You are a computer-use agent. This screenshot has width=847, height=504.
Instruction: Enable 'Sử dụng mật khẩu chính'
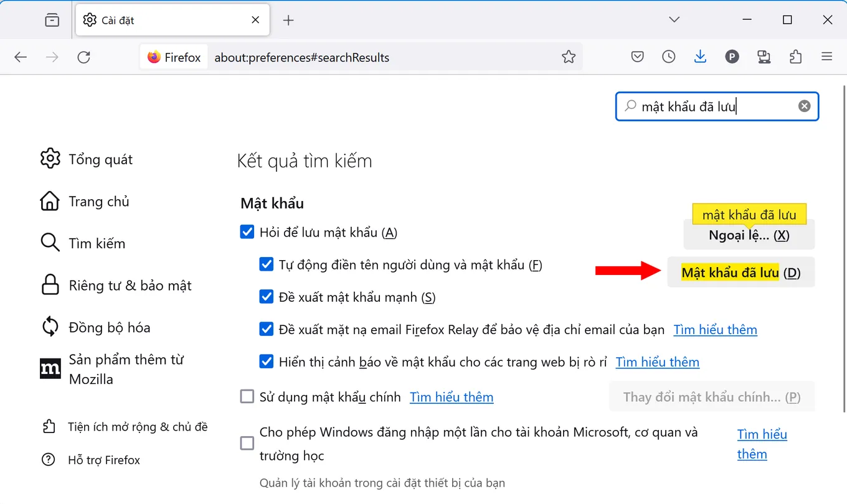pyautogui.click(x=247, y=396)
